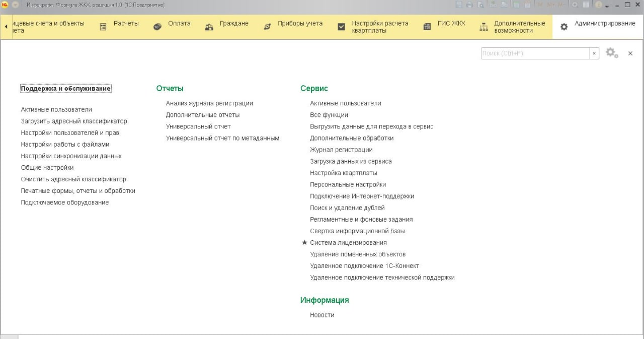
Task: Open Поиск и удаление дублей
Action: pos(347,208)
